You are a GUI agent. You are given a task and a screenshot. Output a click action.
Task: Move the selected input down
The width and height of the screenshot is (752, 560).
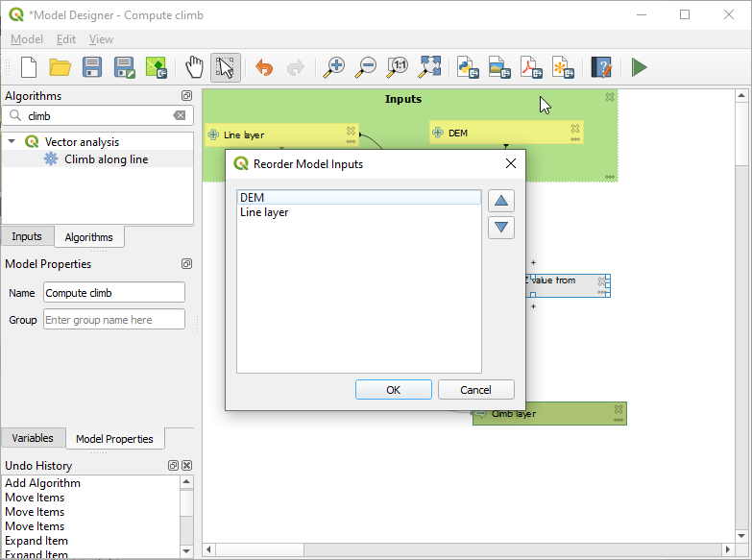pos(501,228)
